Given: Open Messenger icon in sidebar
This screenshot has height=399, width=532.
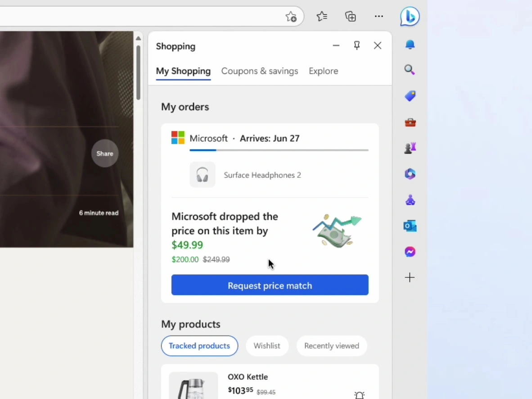Looking at the screenshot, I should coord(410,252).
